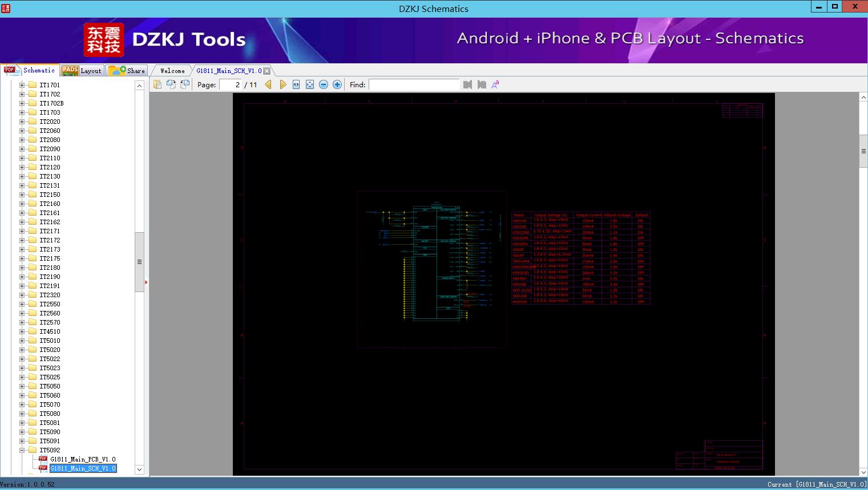This screenshot has height=490, width=868.
Task: Go to the next page arrow
Action: [282, 84]
